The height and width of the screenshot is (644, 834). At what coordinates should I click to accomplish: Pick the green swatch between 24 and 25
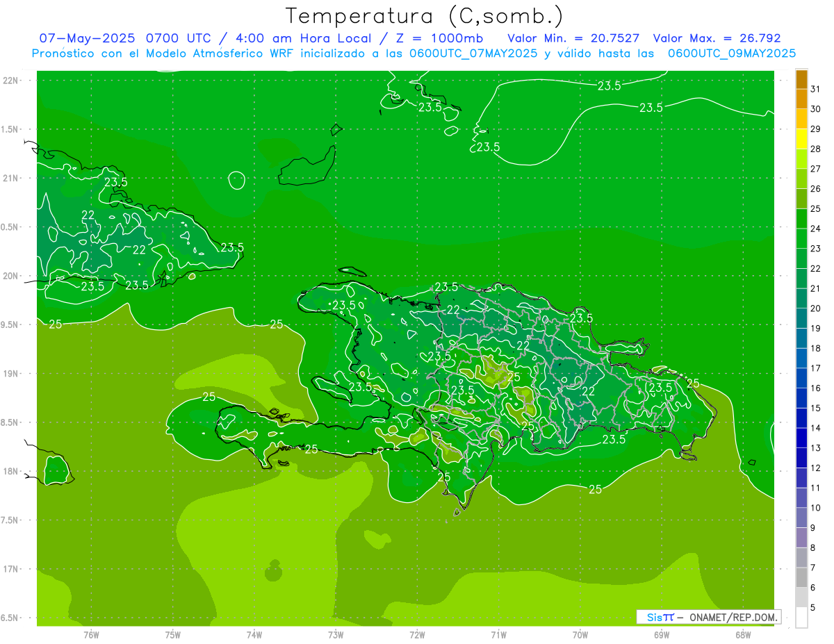801,219
